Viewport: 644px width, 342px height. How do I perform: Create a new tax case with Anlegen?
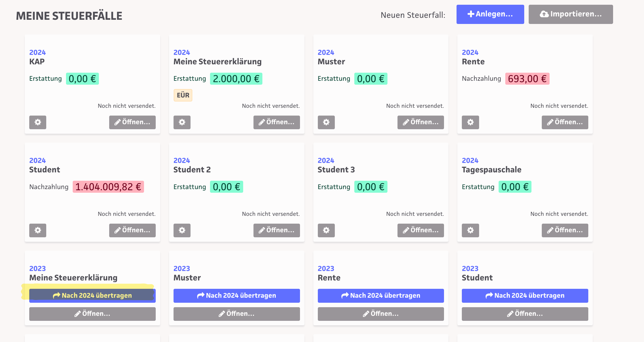coord(490,14)
